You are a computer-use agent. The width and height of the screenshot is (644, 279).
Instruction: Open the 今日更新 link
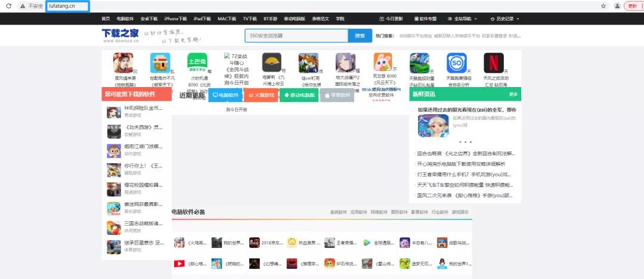click(391, 19)
